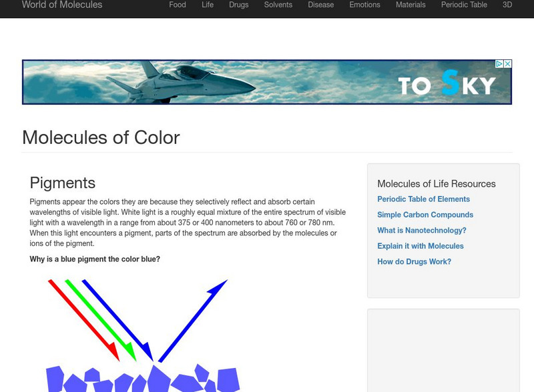The height and width of the screenshot is (392, 534).
Task: Go to the Life section
Action: [208, 5]
